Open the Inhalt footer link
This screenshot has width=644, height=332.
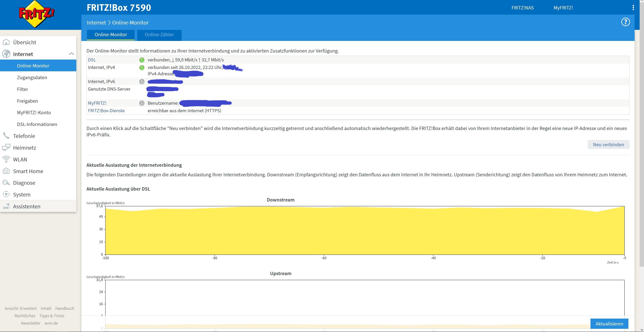[46, 308]
